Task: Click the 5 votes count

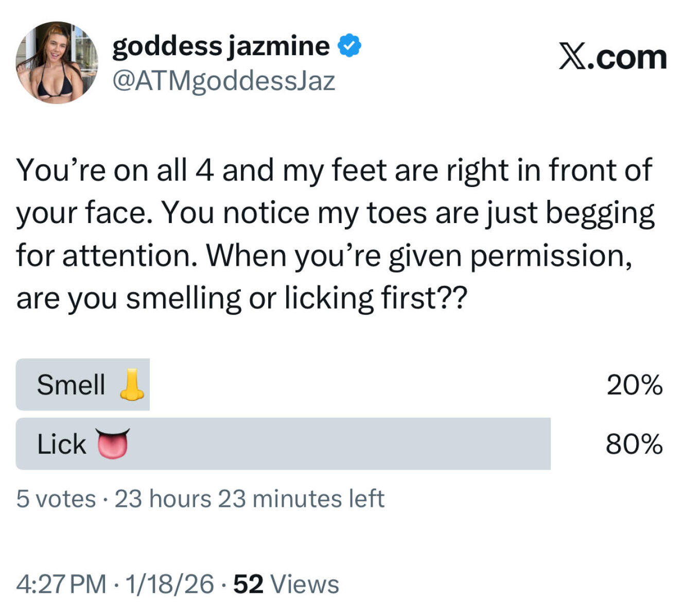Action: [56, 499]
